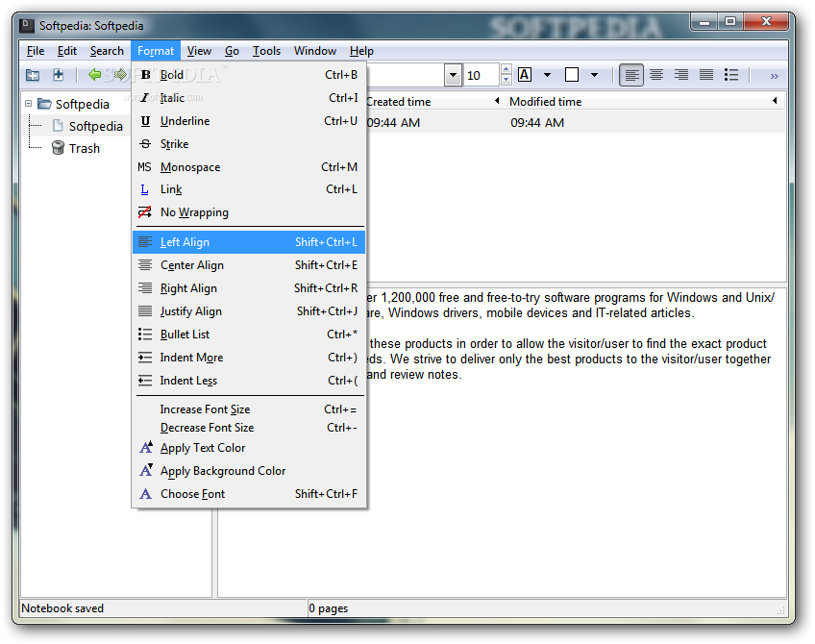Select Right Align menu entry
This screenshot has width=815, height=644.
(249, 288)
